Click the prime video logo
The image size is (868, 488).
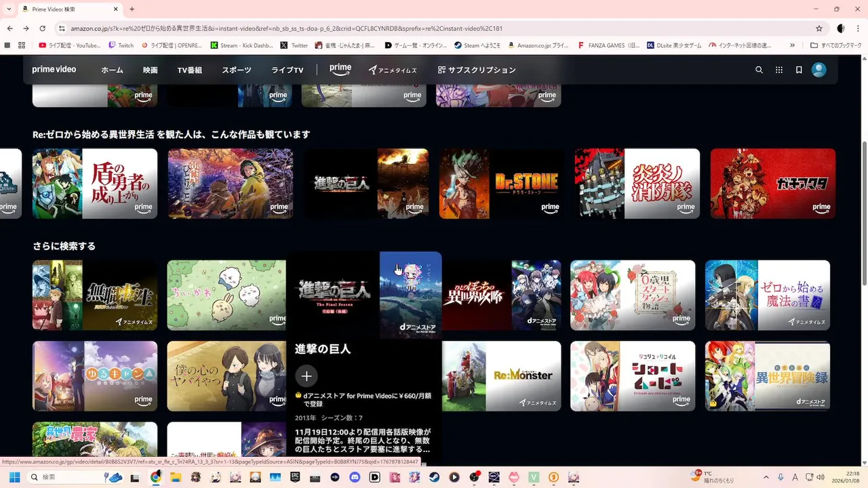[x=54, y=70]
